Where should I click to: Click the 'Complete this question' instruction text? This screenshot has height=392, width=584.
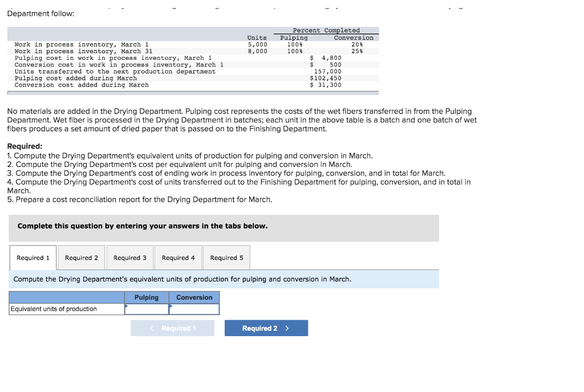[x=143, y=226]
